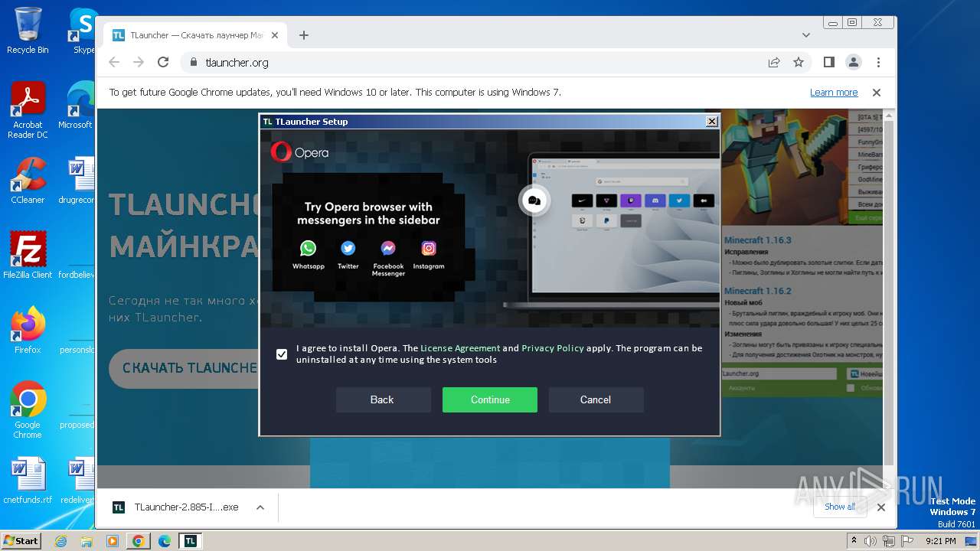
Task: Click the Whatsapp icon in Opera ad
Action: [308, 248]
